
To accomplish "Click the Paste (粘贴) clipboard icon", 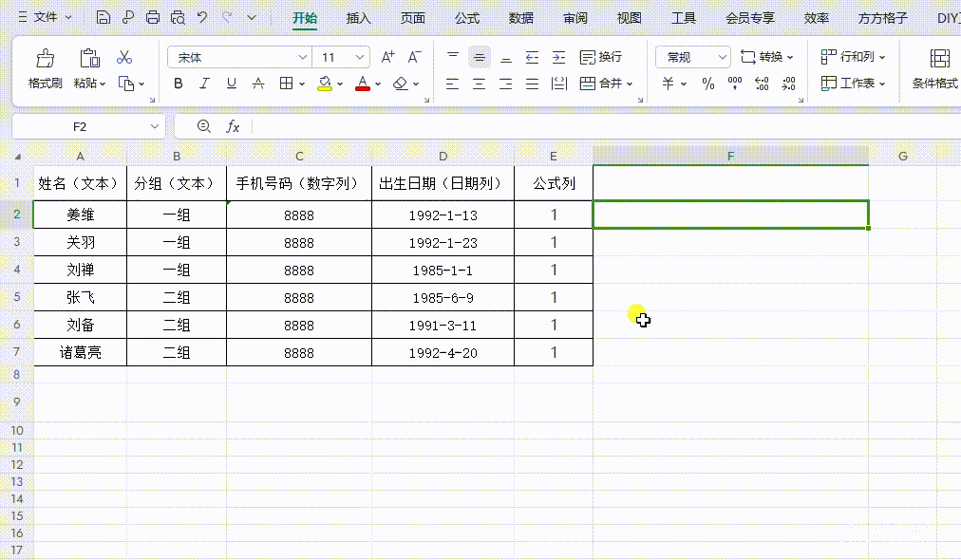I will coord(89,58).
